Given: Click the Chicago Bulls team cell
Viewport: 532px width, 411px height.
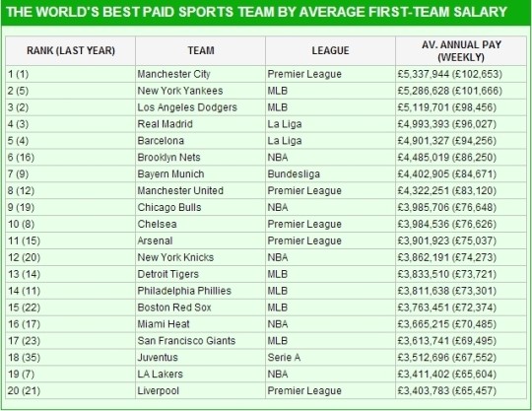Looking at the screenshot, I should click(201, 207).
